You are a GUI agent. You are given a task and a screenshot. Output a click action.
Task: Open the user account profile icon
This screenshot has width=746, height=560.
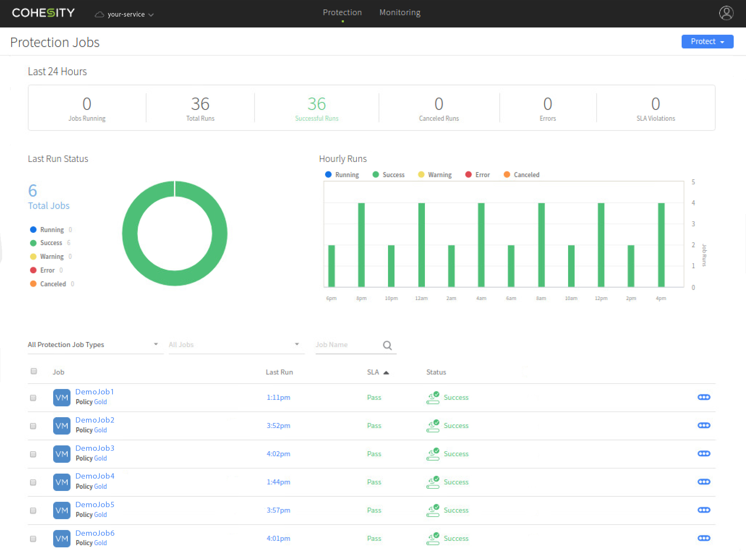[x=726, y=13]
